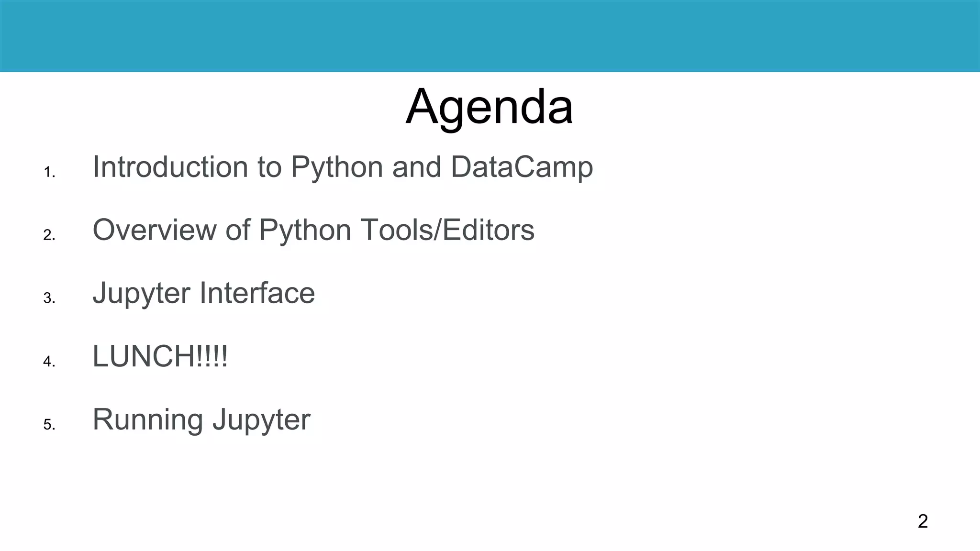The height and width of the screenshot is (551, 980).
Task: Click list number 5. beside Running Jupyter
Action: pos(49,425)
